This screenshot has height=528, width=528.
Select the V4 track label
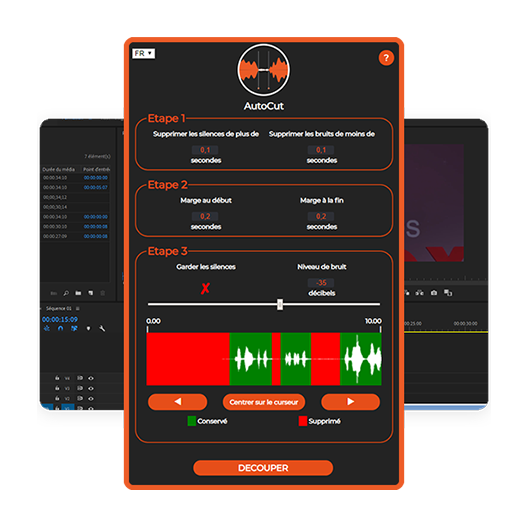[67, 378]
